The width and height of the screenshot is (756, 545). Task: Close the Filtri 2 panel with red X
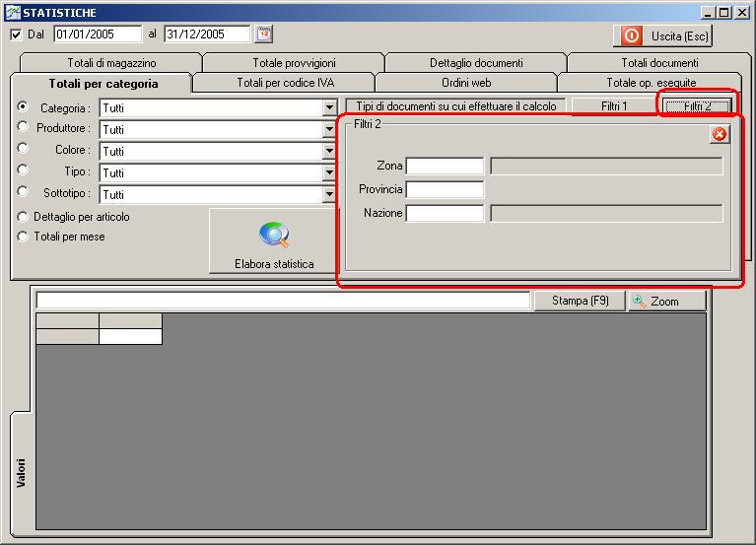pos(720,134)
